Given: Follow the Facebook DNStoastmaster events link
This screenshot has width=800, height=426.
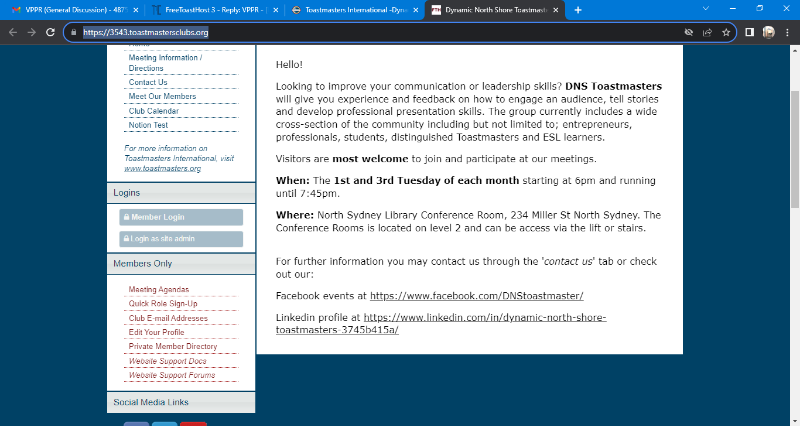Looking at the screenshot, I should pyautogui.click(x=476, y=296).
